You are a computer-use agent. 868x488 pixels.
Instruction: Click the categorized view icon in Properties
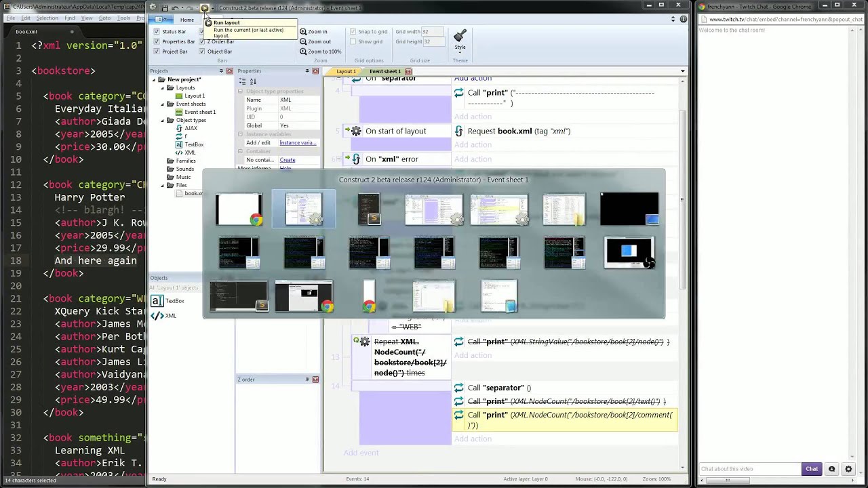coord(243,81)
